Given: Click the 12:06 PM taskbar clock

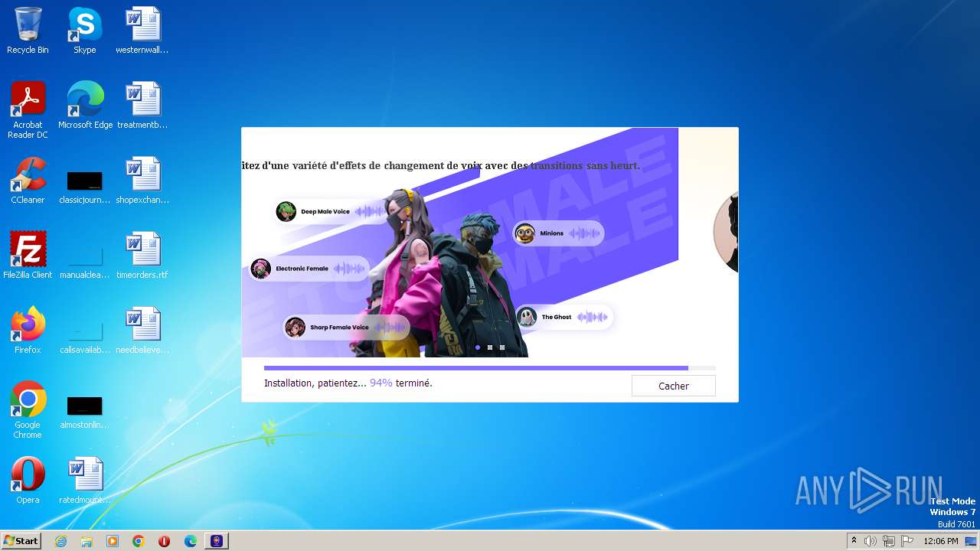Looking at the screenshot, I should coord(941,541).
